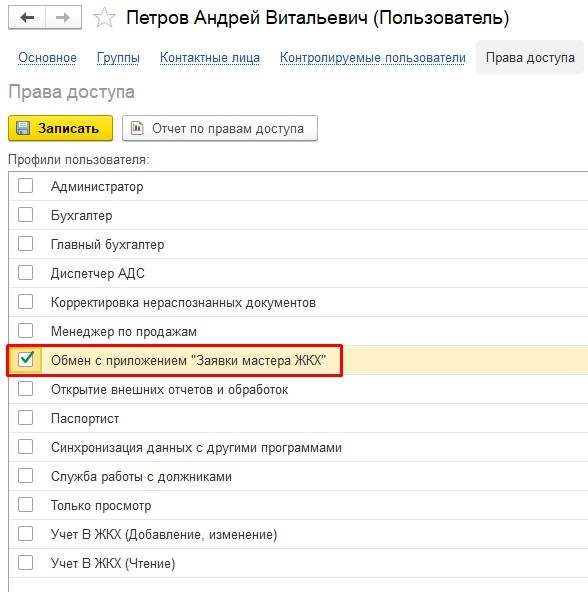Tick the Диспетчер АДС checkbox
Screen dimensions: 588x592
pyautogui.click(x=25, y=273)
